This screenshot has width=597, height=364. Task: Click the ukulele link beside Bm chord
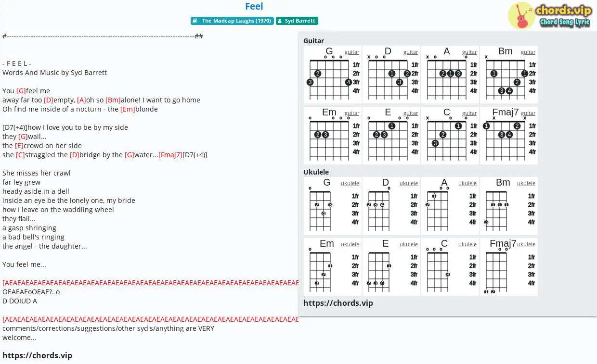coord(526,183)
